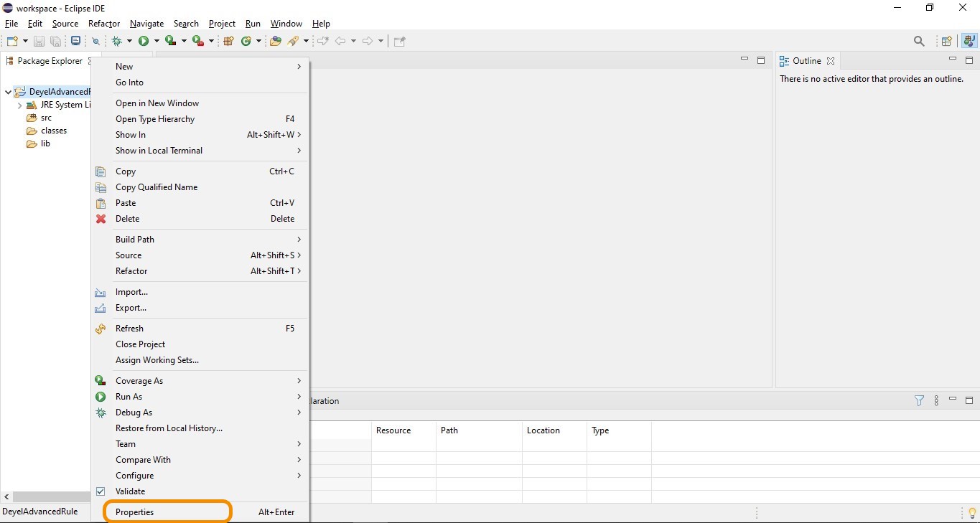980x523 pixels.
Task: Click the Last Edit Location arrow icon
Action: (323, 41)
